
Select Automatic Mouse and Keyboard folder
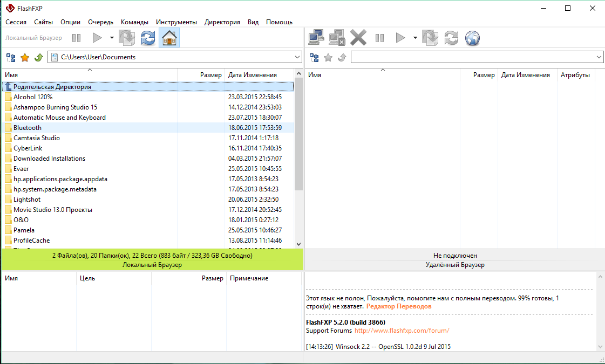coord(148,117)
